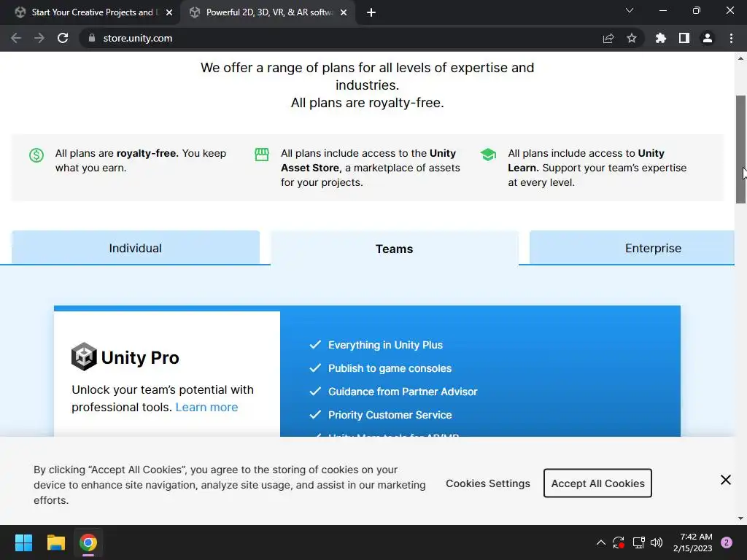Open Chrome profile avatar
This screenshot has height=560, width=747.
[708, 38]
